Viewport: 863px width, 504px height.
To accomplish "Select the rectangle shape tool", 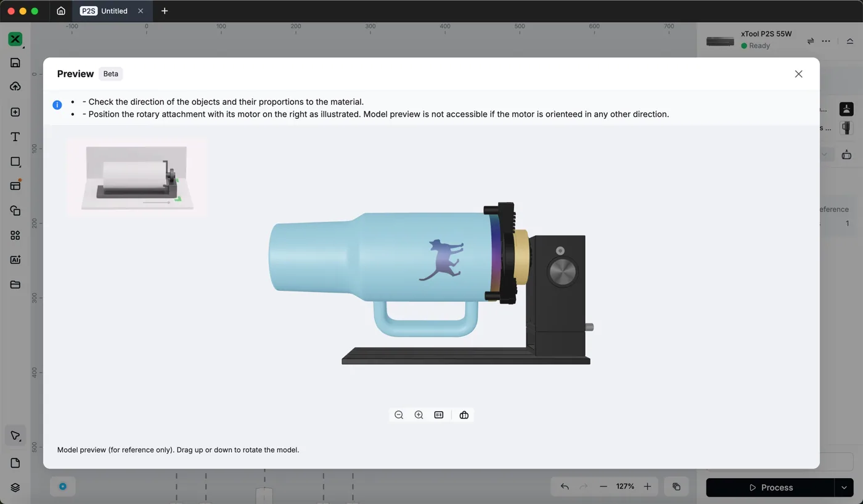I will pos(15,161).
